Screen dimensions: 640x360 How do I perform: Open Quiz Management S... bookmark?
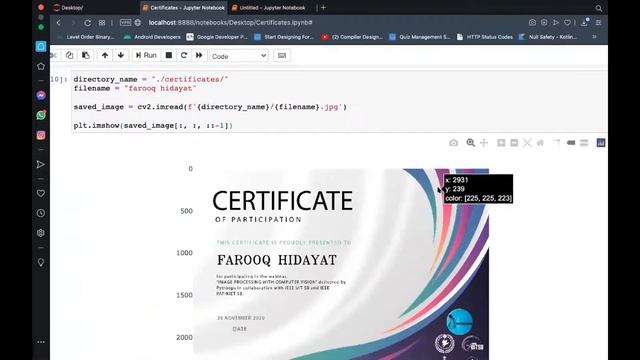pos(420,37)
